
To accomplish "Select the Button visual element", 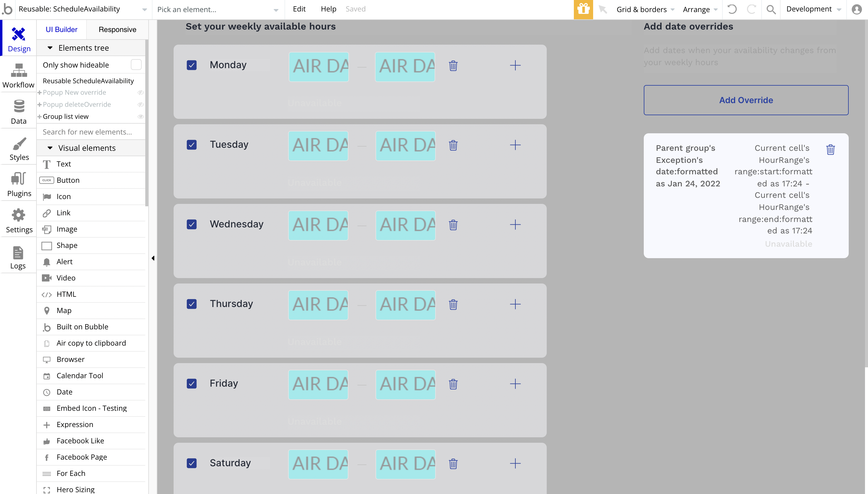I will [68, 180].
